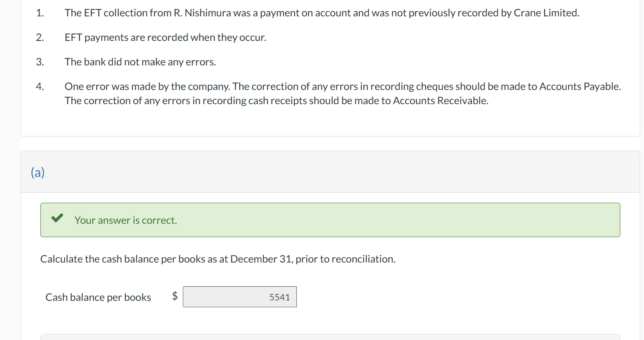Click inside the cash balance input field
Image resolution: width=644 pixels, height=340 pixels.
click(240, 297)
